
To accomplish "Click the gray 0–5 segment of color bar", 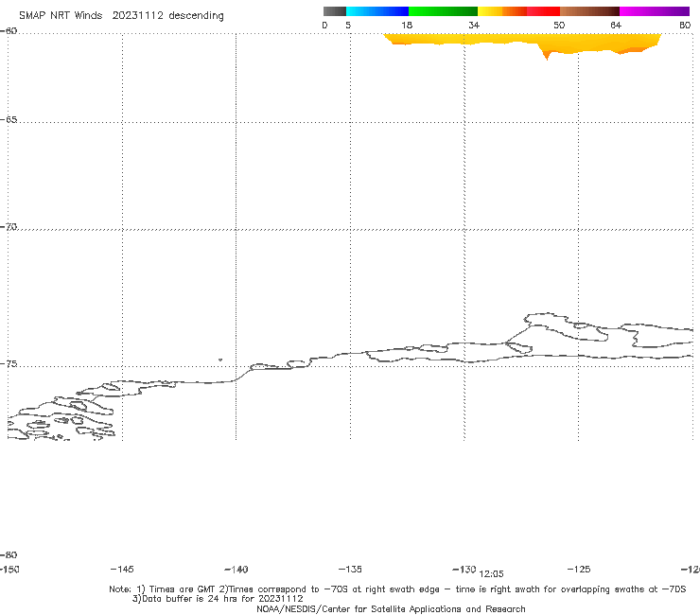I will pos(334,11).
